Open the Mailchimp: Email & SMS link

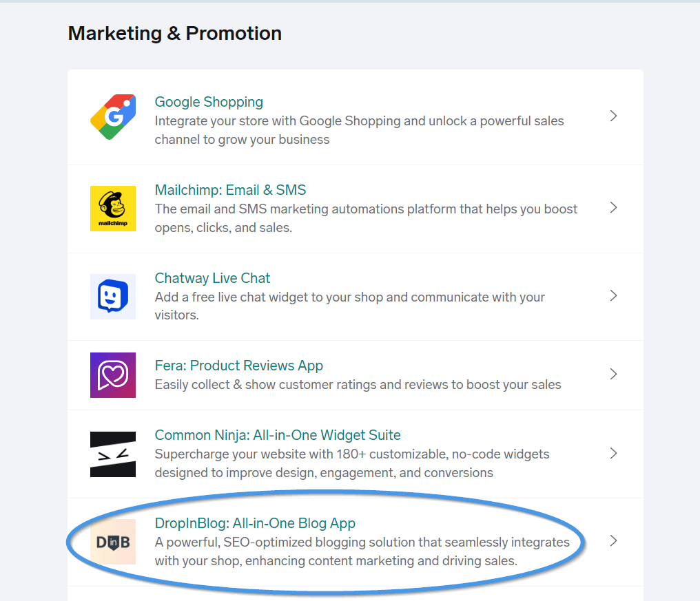click(230, 190)
